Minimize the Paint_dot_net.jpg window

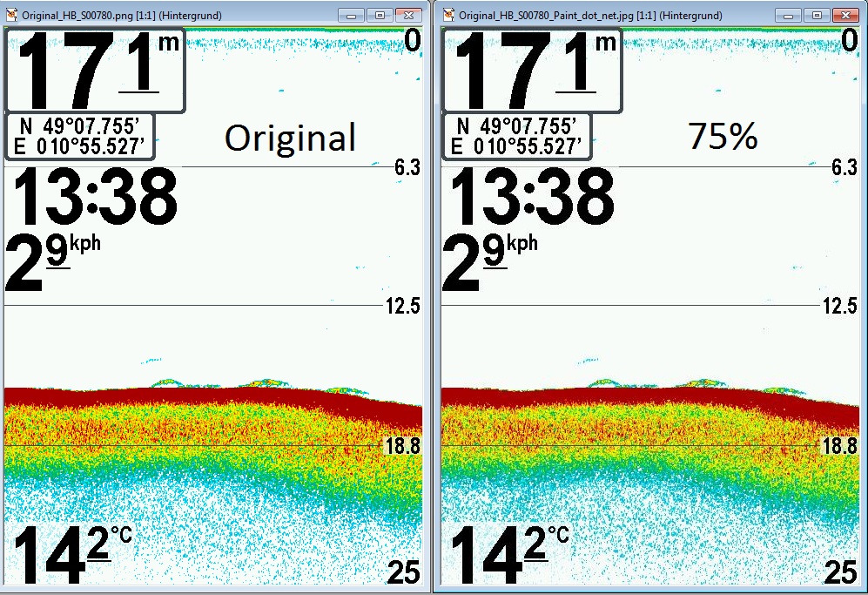tap(789, 15)
